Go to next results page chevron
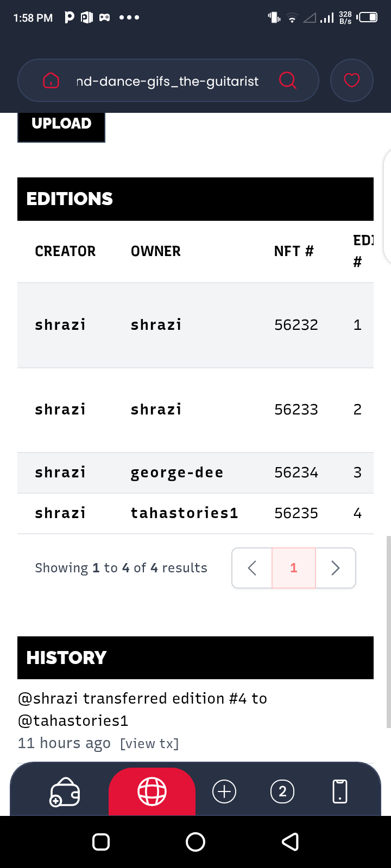This screenshot has height=868, width=391. 336,568
